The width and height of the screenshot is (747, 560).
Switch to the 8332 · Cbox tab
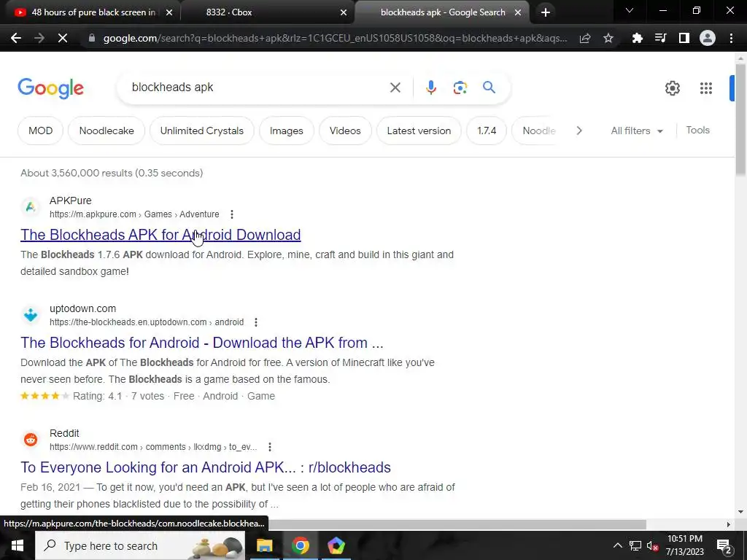[267, 12]
